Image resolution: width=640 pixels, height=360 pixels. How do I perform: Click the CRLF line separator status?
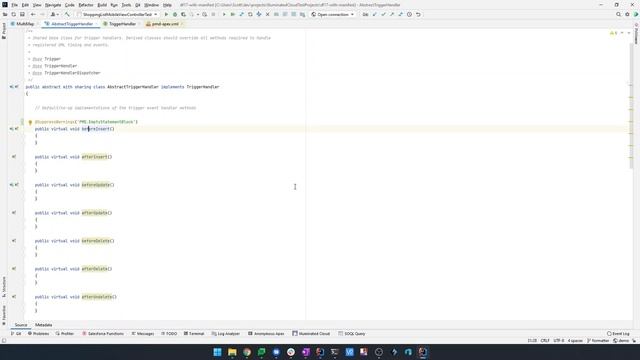tap(545, 340)
